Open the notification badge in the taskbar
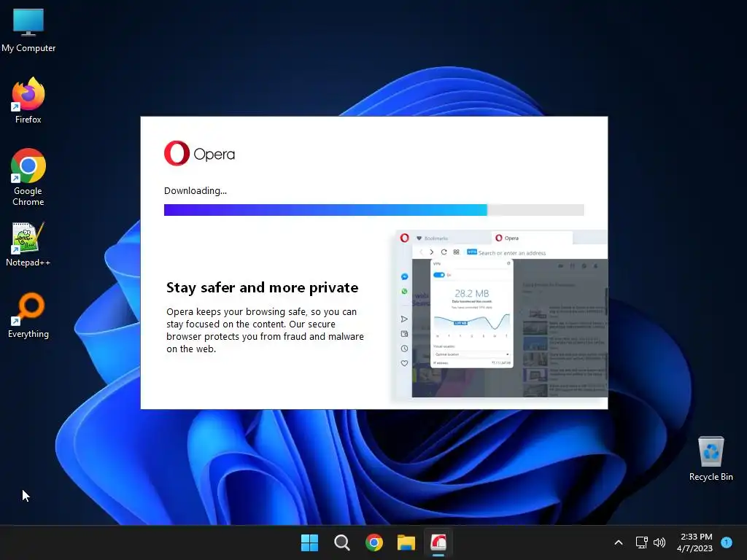The height and width of the screenshot is (560, 747). click(727, 542)
